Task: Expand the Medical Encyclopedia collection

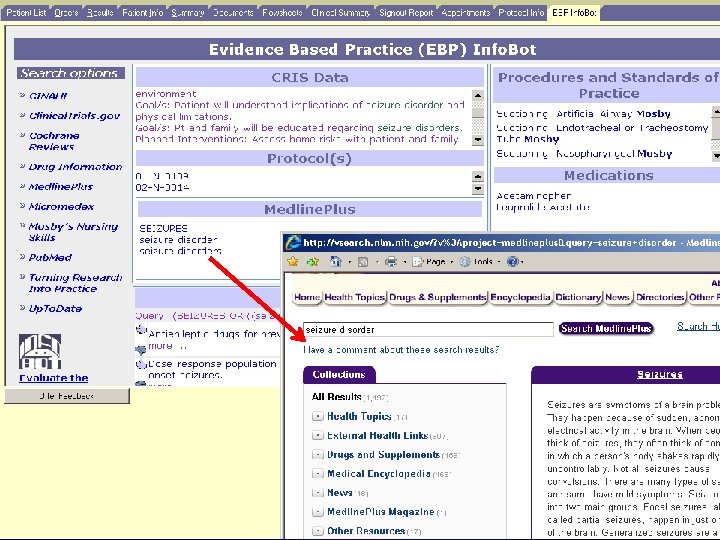Action: (x=317, y=473)
